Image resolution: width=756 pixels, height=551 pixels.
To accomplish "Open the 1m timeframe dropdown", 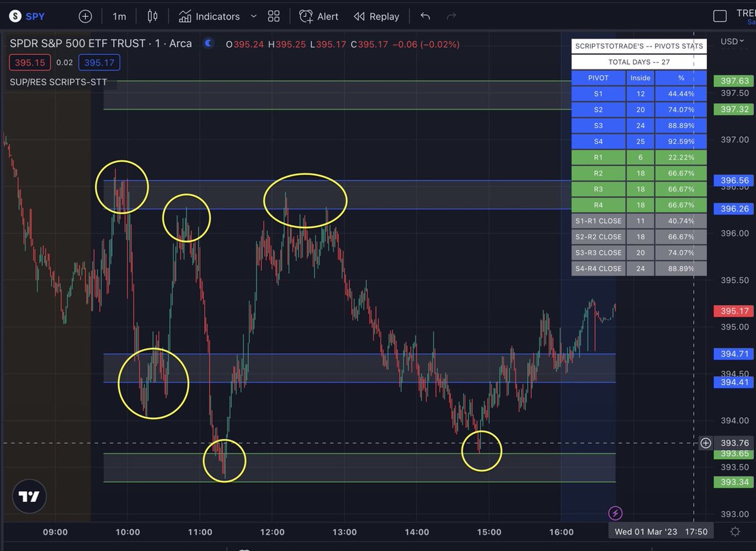I will click(x=119, y=16).
